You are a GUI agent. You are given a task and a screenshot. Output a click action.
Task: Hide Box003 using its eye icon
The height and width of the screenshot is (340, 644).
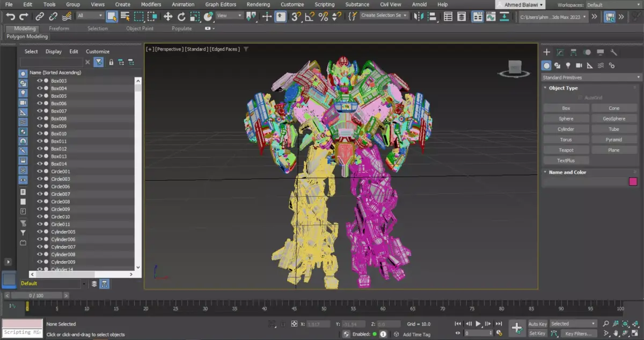(40, 81)
